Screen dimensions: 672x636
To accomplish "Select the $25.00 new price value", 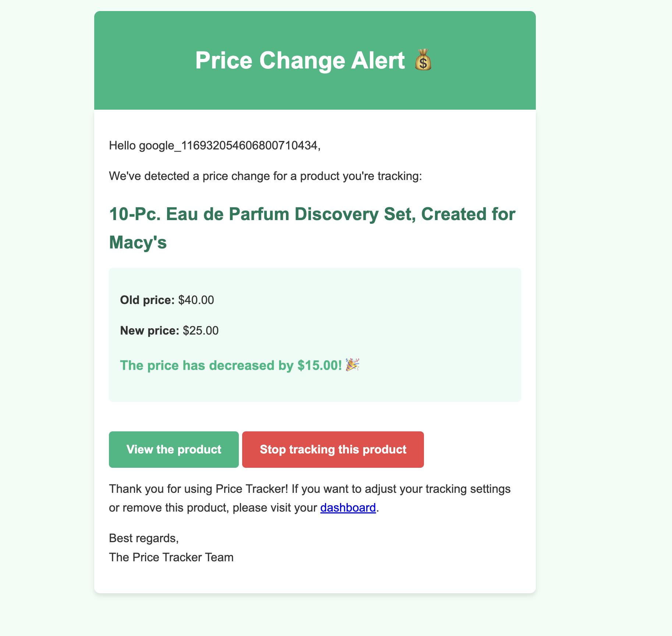I will click(201, 331).
